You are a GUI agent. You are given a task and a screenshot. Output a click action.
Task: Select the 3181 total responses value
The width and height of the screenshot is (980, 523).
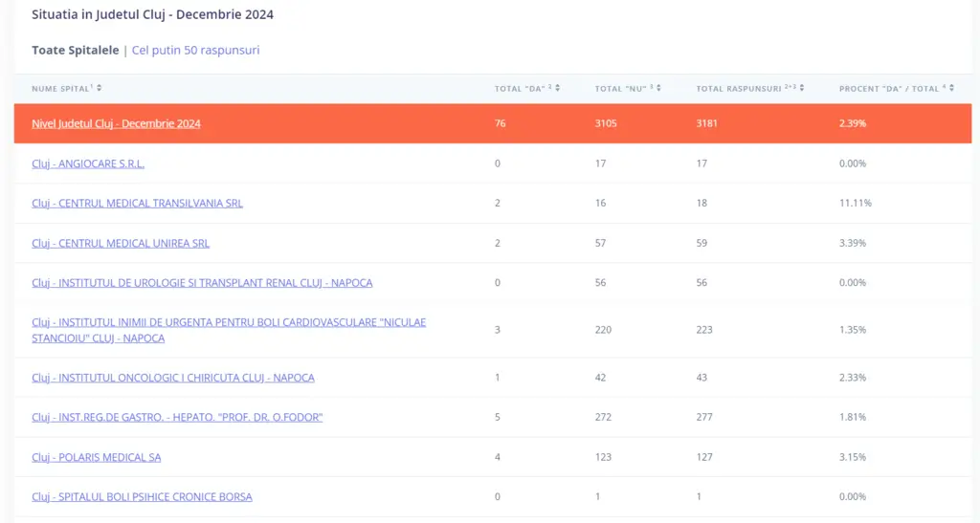pos(707,123)
